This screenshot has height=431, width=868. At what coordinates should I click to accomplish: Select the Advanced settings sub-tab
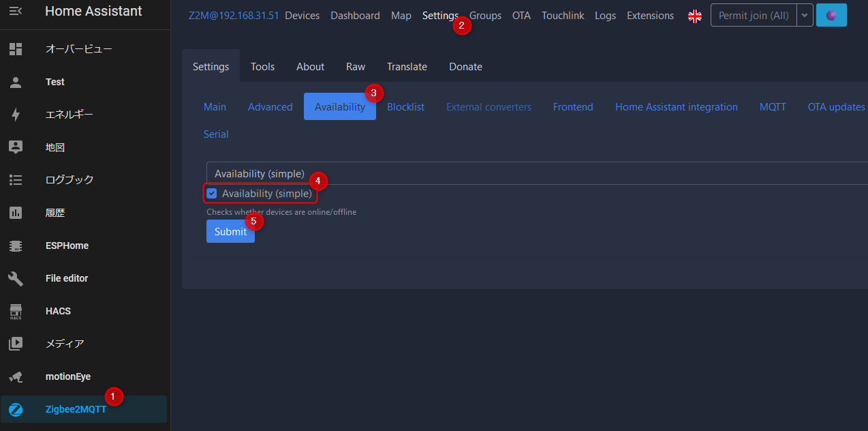click(x=270, y=106)
